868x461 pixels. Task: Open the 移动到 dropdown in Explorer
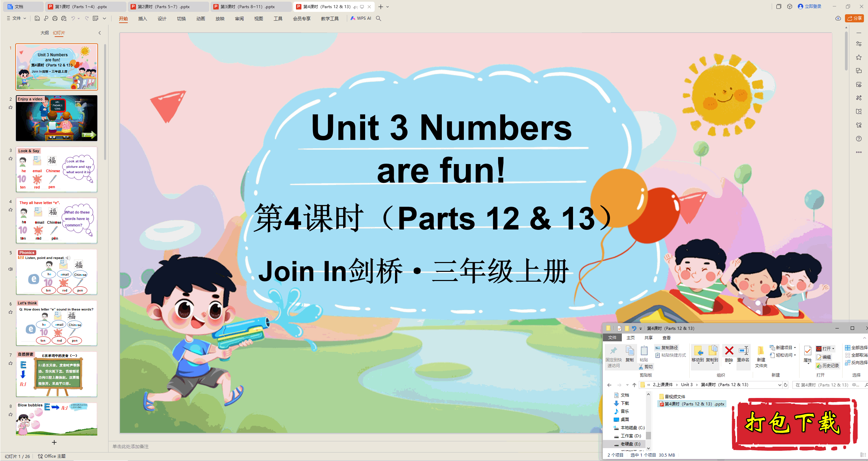[698, 363]
